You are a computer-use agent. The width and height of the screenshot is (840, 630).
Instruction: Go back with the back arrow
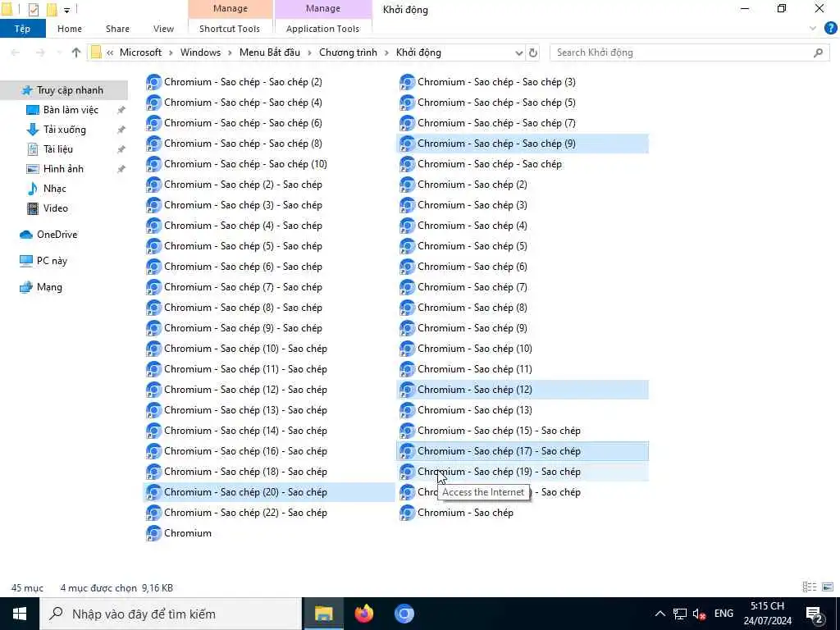click(x=16, y=52)
